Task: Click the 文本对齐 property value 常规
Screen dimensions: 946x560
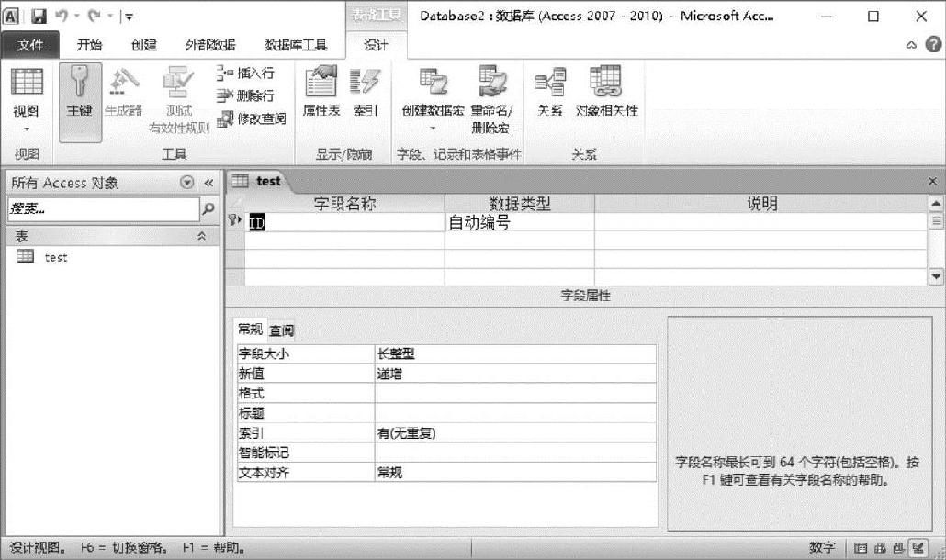Action: tap(515, 473)
